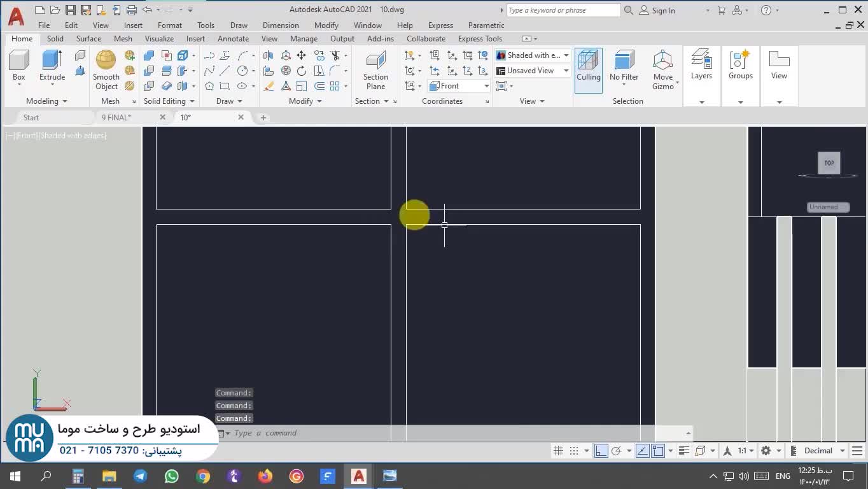Switch to the Visualize ribbon tab
Screen dimensions: 868x489
pos(159,39)
